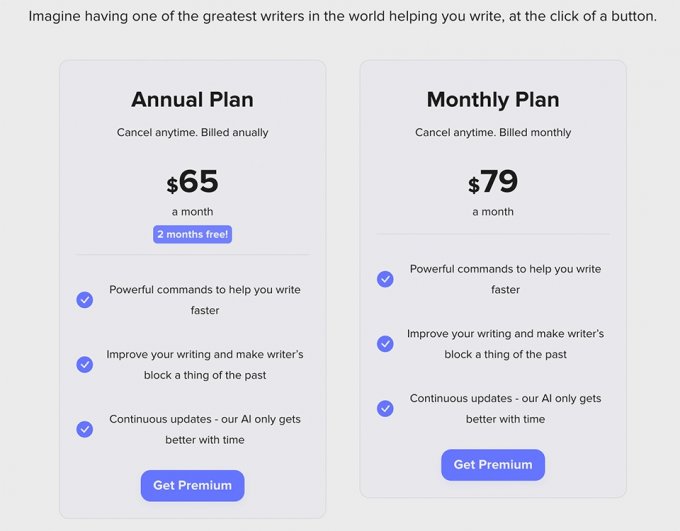Click Get Premium under Annual Plan
Viewport: 680px width, 531px height.
[x=192, y=485]
